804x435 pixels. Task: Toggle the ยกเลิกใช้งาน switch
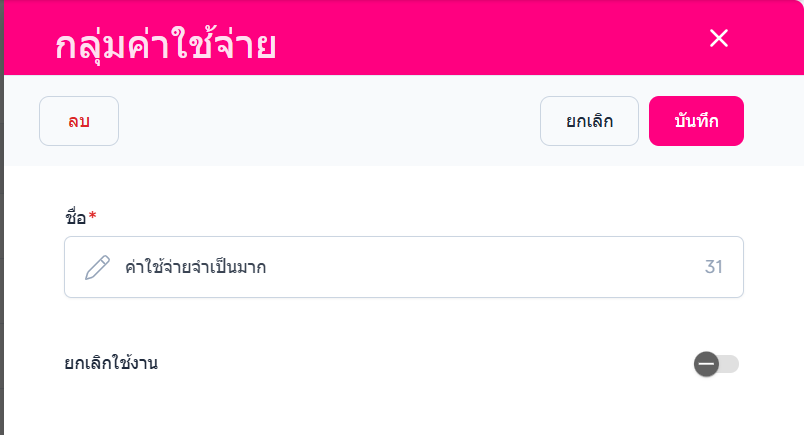tap(716, 364)
